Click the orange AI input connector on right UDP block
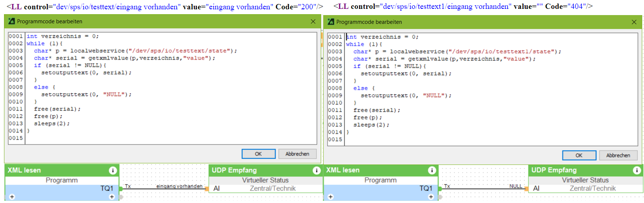This screenshot has height=203, width=644. point(526,189)
